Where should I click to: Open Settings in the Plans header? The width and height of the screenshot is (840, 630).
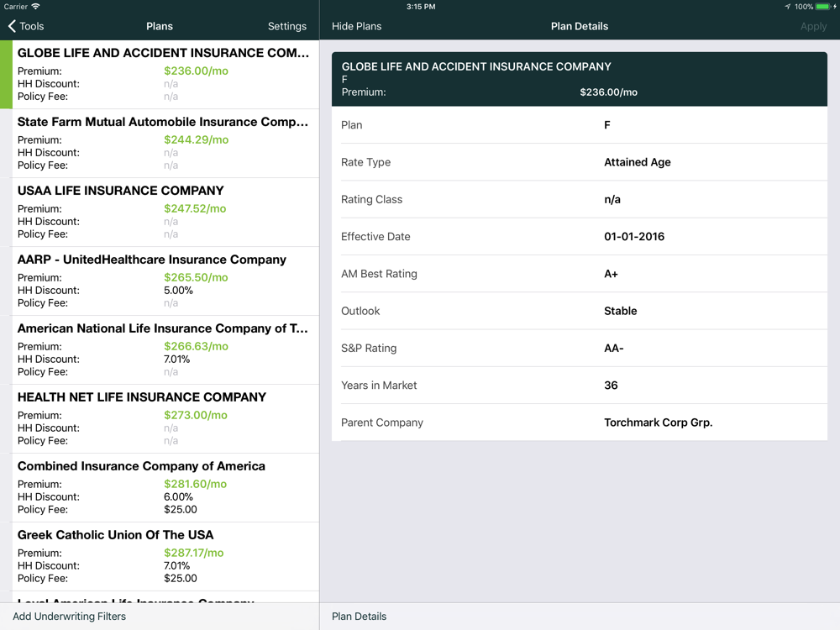286,26
